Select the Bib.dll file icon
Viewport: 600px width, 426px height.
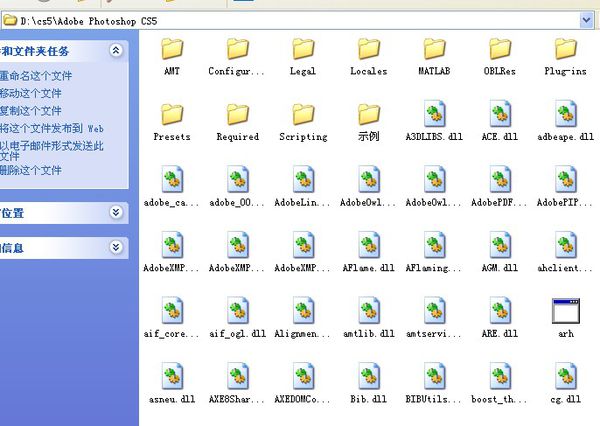point(368,377)
